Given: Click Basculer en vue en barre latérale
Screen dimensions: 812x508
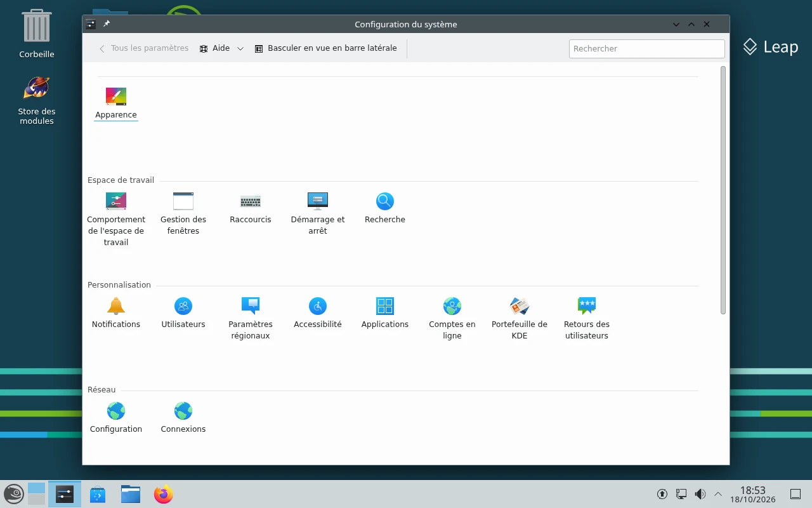Looking at the screenshot, I should [x=326, y=48].
